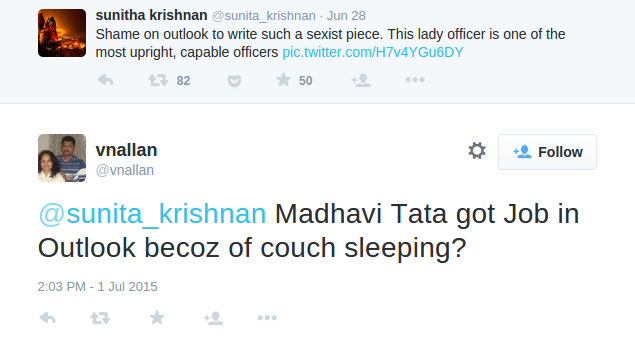
Task: Favorite sunitha krishnan's tweet star icon
Action: click(x=283, y=80)
